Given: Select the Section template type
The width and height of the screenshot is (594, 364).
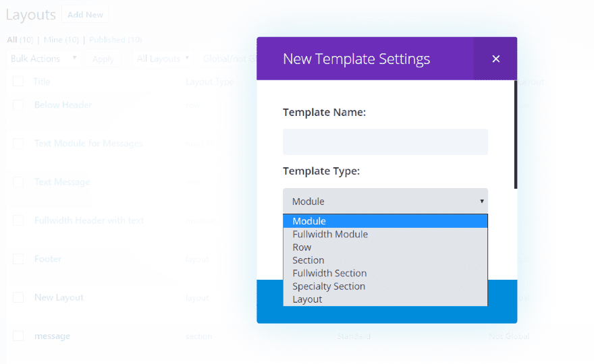Looking at the screenshot, I should click(x=385, y=260).
